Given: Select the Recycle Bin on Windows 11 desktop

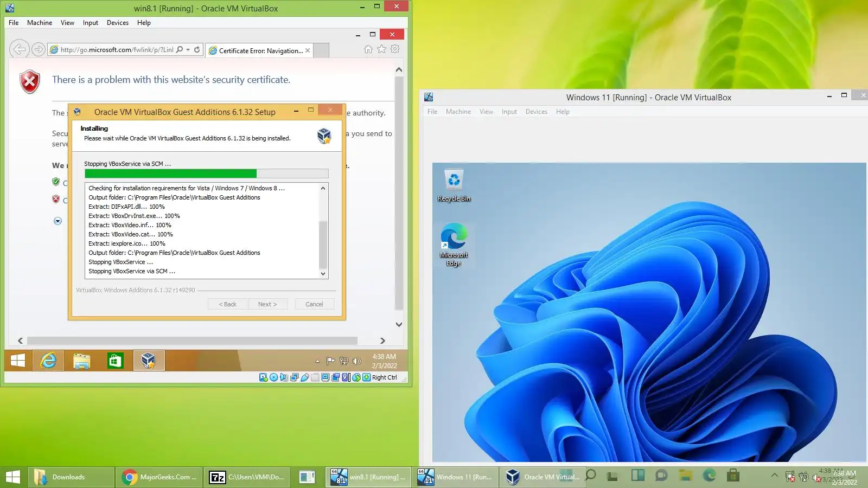Looking at the screenshot, I should pos(454,185).
